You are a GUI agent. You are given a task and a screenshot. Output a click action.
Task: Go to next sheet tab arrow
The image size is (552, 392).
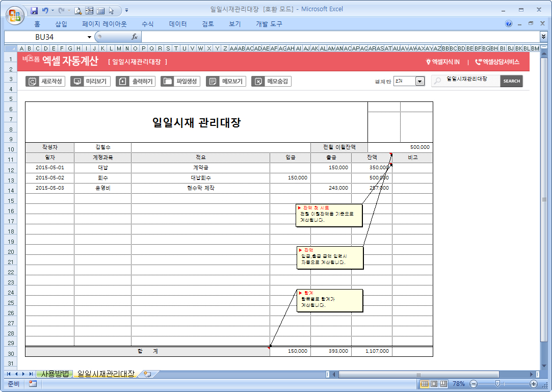click(23, 374)
